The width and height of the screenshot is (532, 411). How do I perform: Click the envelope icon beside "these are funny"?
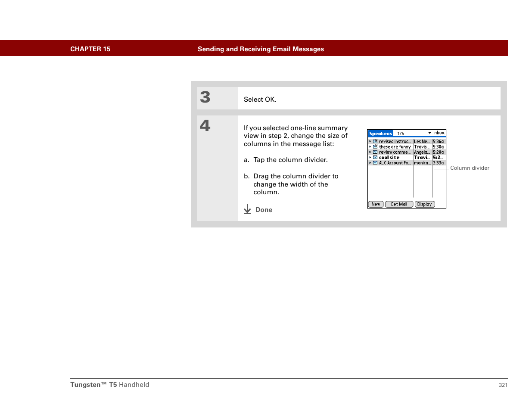375,146
